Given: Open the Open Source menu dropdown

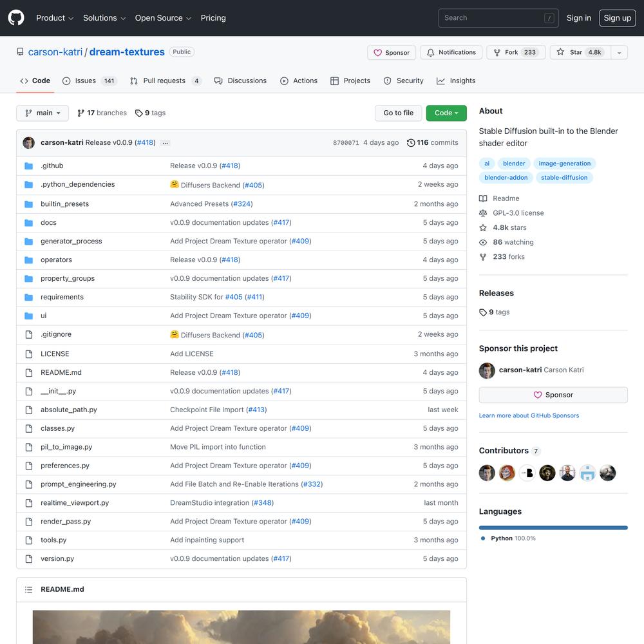Looking at the screenshot, I should pos(163,18).
